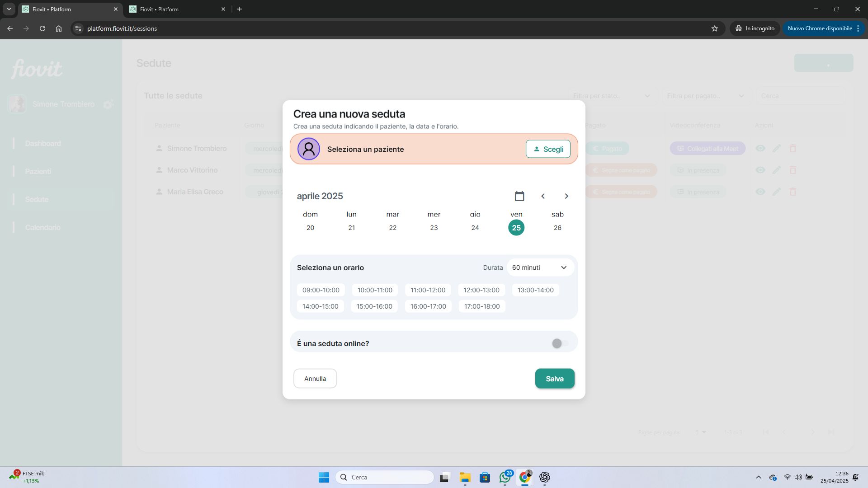Open the calendar date picker icon

pos(519,196)
